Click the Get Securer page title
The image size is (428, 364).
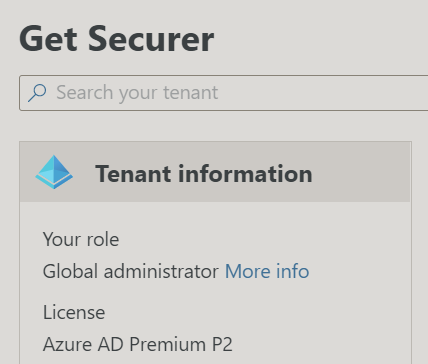(117, 39)
